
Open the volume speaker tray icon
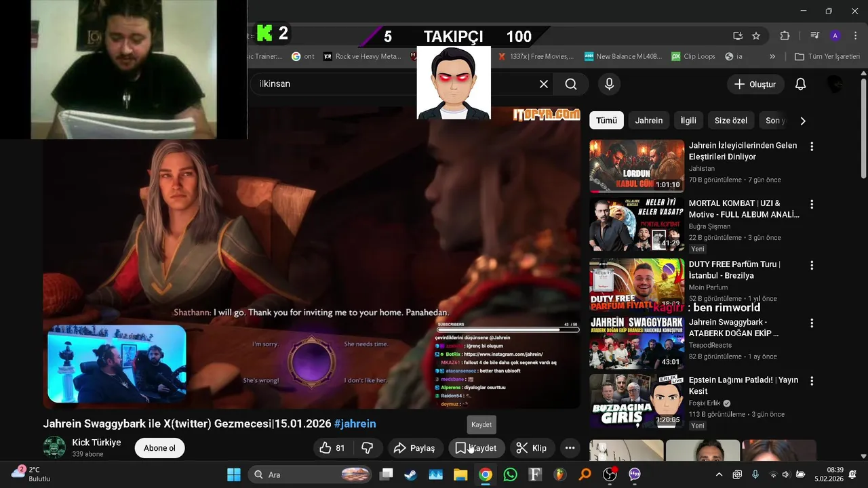tap(786, 474)
